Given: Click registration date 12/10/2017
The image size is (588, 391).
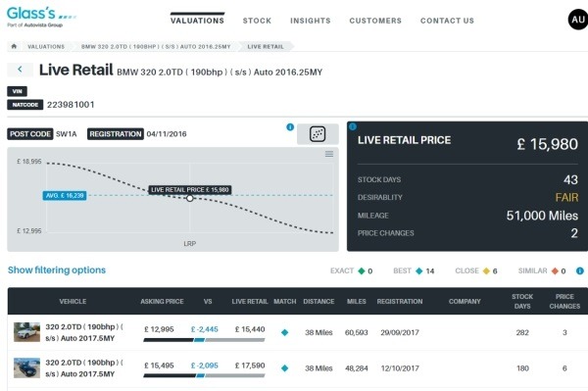Looking at the screenshot, I should tap(400, 368).
